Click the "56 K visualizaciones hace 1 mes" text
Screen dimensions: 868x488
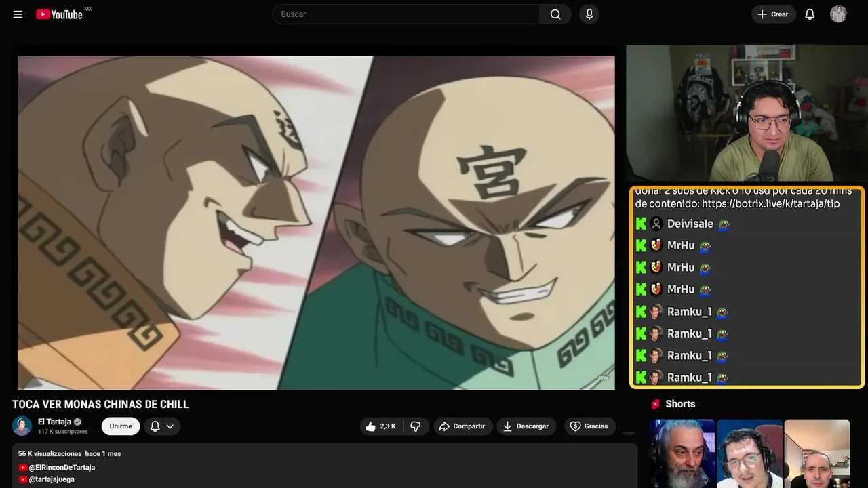(70, 453)
